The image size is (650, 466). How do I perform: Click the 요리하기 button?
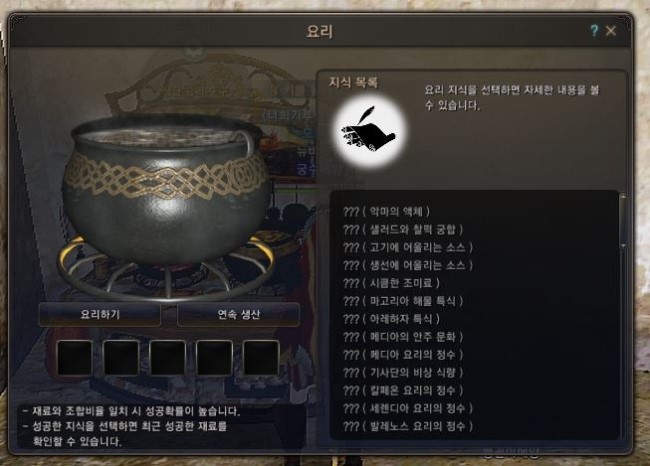[x=100, y=315]
